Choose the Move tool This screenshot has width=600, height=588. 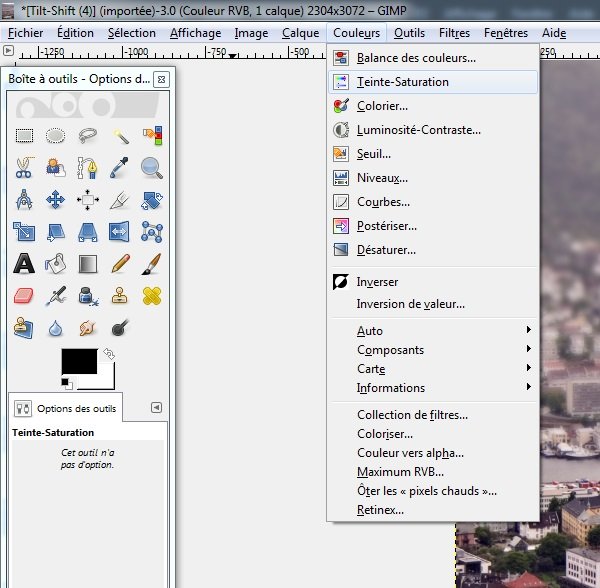(56, 200)
